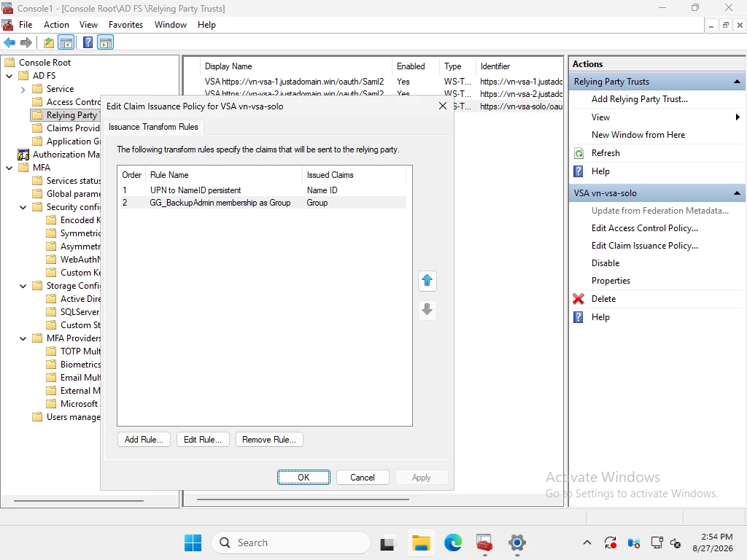The width and height of the screenshot is (747, 560).
Task: Click Help icon under Relying Party Trusts
Action: tap(578, 171)
